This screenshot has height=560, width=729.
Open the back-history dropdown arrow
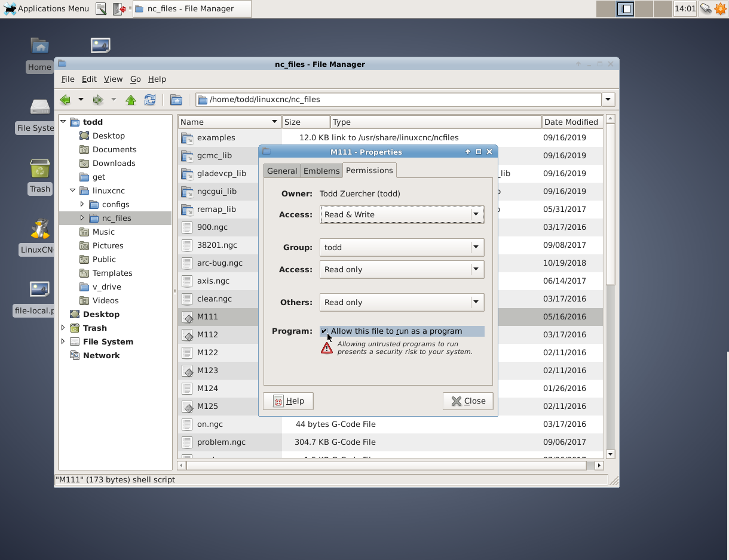coord(81,100)
